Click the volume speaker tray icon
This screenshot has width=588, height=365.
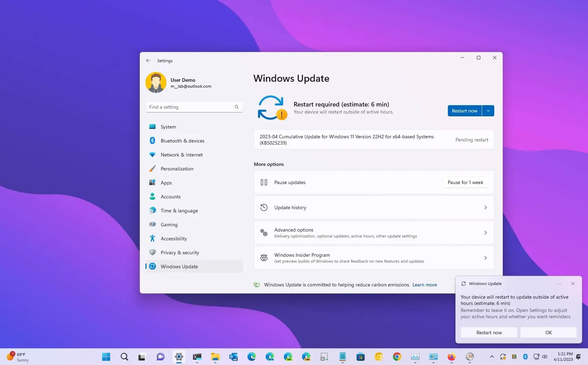coord(545,357)
